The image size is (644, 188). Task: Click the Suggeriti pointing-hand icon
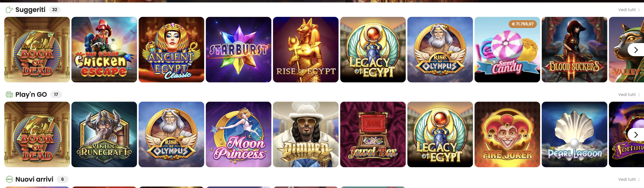tap(9, 10)
